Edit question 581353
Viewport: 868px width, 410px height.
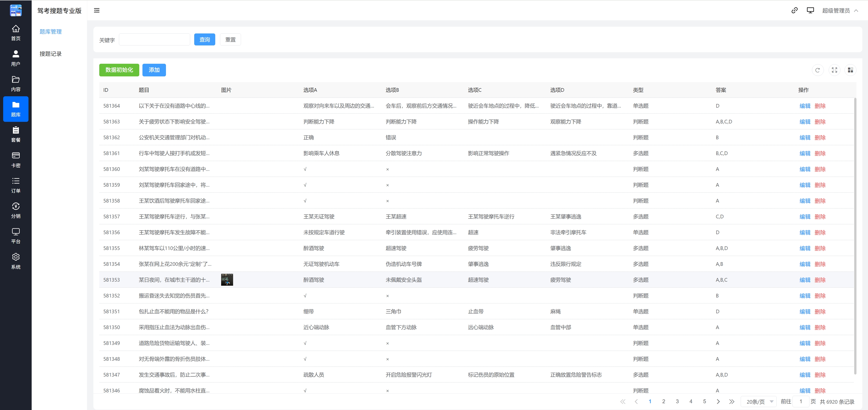click(805, 280)
